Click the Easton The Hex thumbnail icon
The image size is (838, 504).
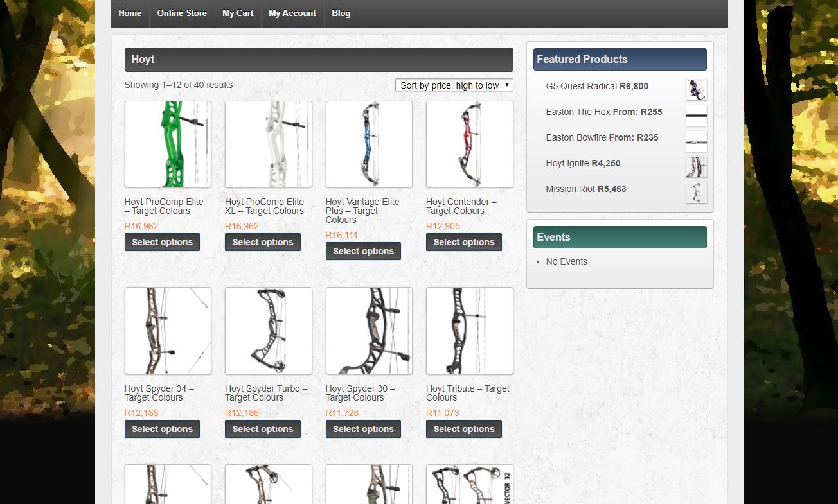(x=696, y=116)
